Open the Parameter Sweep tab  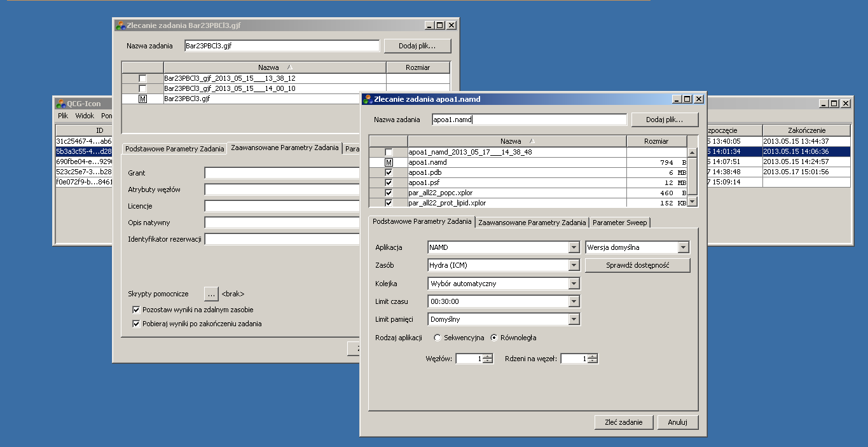click(620, 223)
